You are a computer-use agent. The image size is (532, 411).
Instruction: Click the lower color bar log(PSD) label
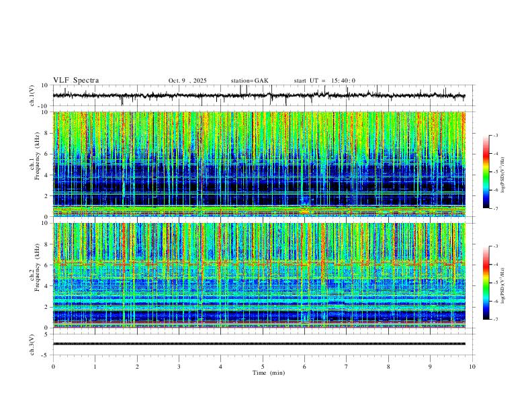pos(502,285)
